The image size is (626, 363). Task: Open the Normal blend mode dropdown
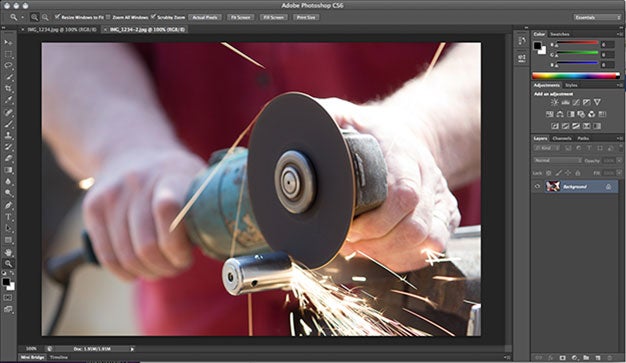[557, 160]
